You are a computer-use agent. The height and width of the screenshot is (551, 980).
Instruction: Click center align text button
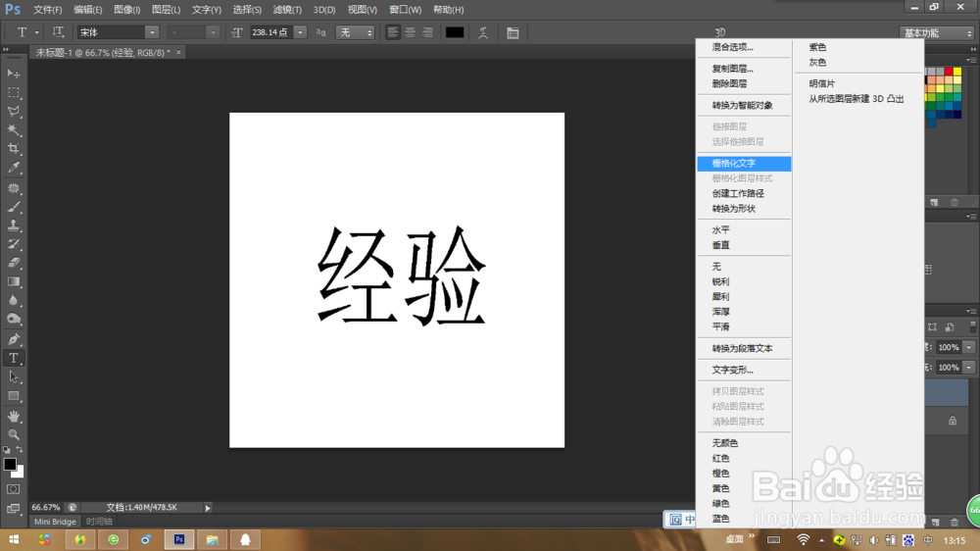coord(410,32)
